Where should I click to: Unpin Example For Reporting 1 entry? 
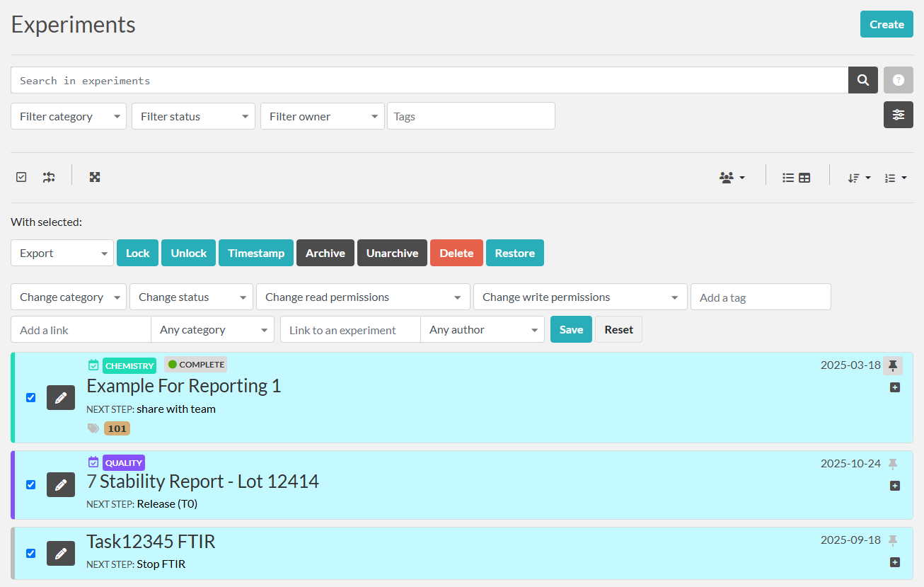[x=892, y=365]
